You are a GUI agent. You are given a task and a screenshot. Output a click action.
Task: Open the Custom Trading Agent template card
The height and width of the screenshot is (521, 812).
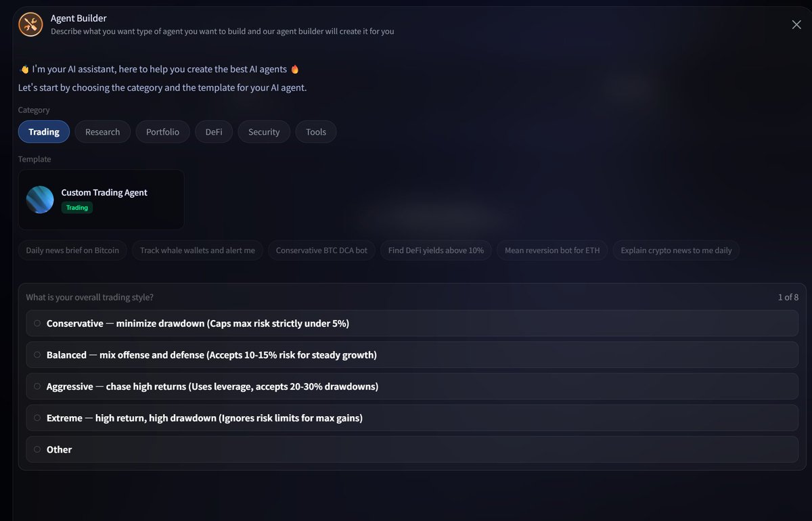(x=101, y=200)
